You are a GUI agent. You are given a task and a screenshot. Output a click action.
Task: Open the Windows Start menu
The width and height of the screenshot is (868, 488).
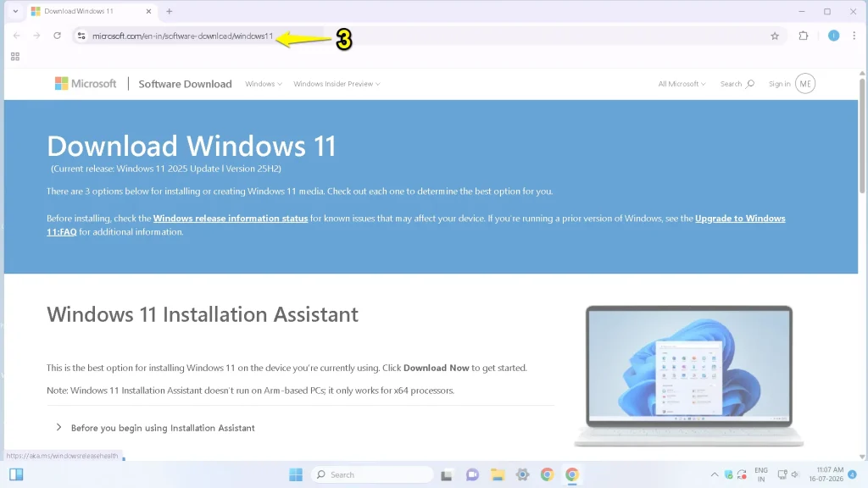296,474
